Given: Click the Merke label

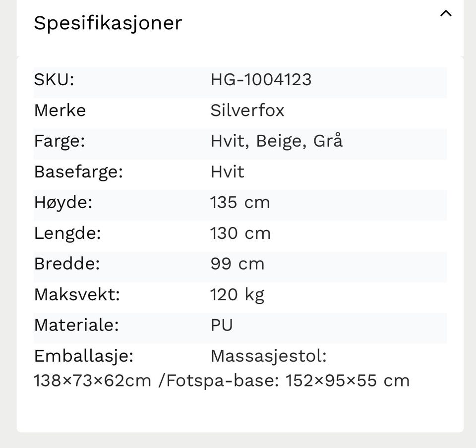Looking at the screenshot, I should pos(60,110).
